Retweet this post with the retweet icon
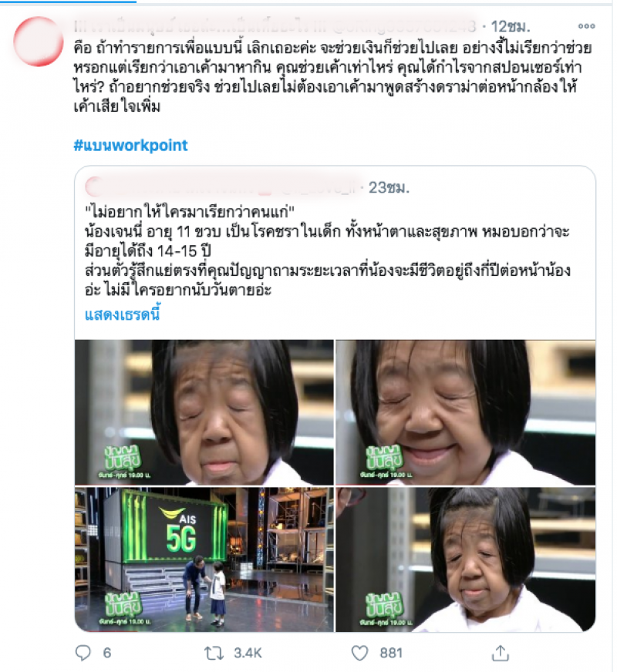 [x=214, y=654]
